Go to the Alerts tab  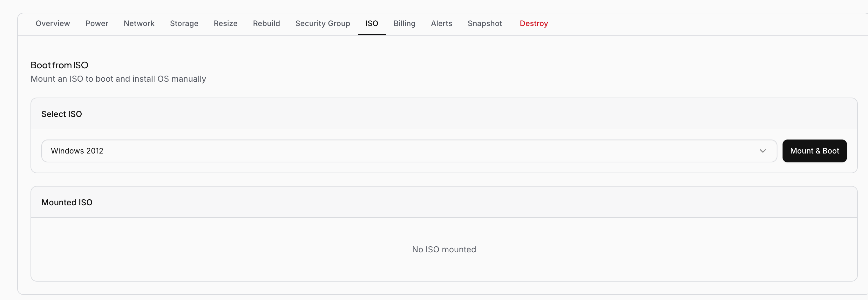[x=441, y=24]
